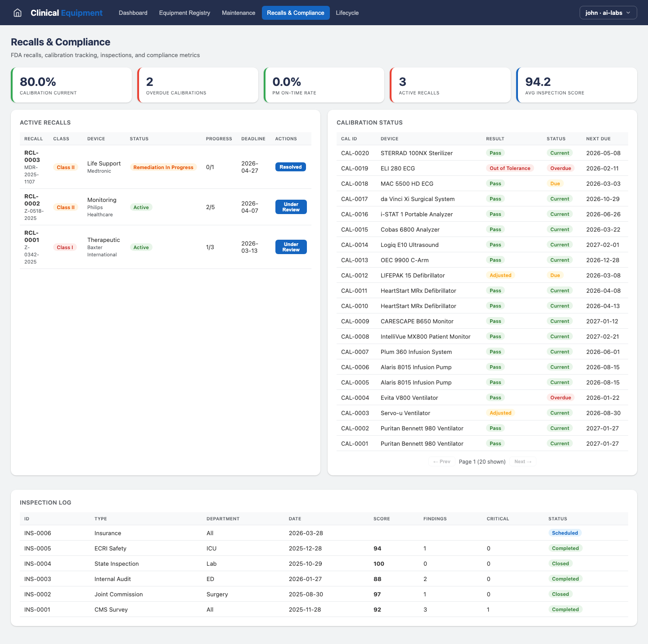Image resolution: width=648 pixels, height=644 pixels.
Task: Switch to the Maintenance tab
Action: [238, 13]
